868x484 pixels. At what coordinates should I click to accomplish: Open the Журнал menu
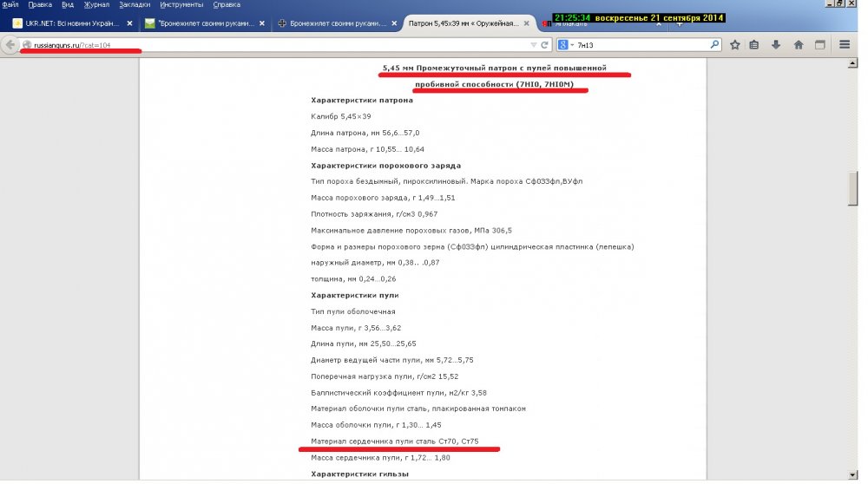(96, 4)
